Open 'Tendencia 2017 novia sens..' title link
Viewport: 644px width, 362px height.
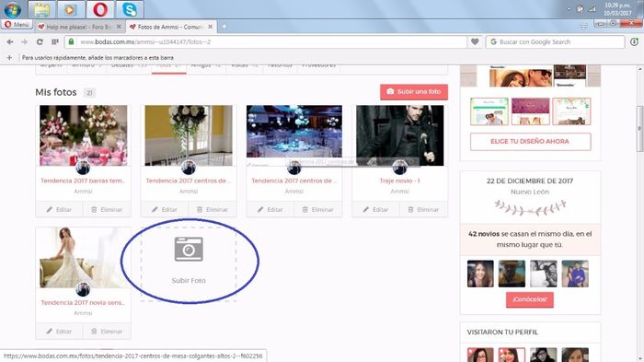83,302
